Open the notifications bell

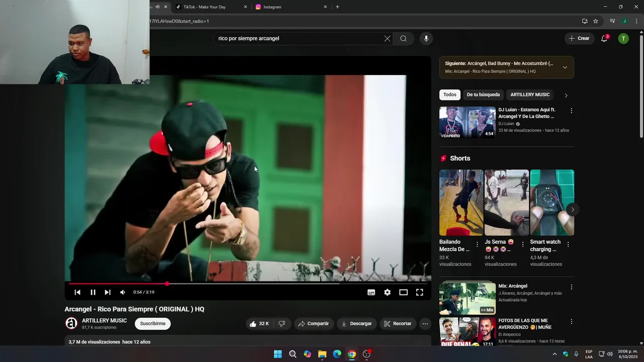pos(604,38)
